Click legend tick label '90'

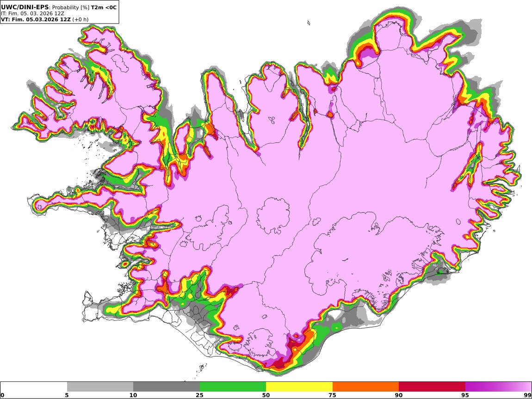(399, 395)
